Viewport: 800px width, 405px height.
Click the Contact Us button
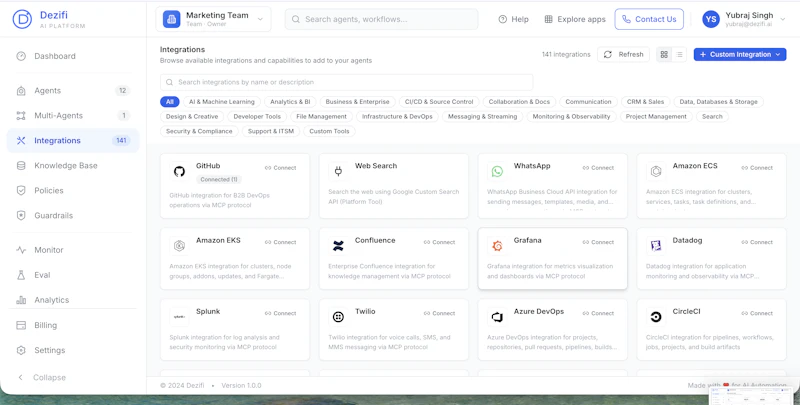[649, 19]
